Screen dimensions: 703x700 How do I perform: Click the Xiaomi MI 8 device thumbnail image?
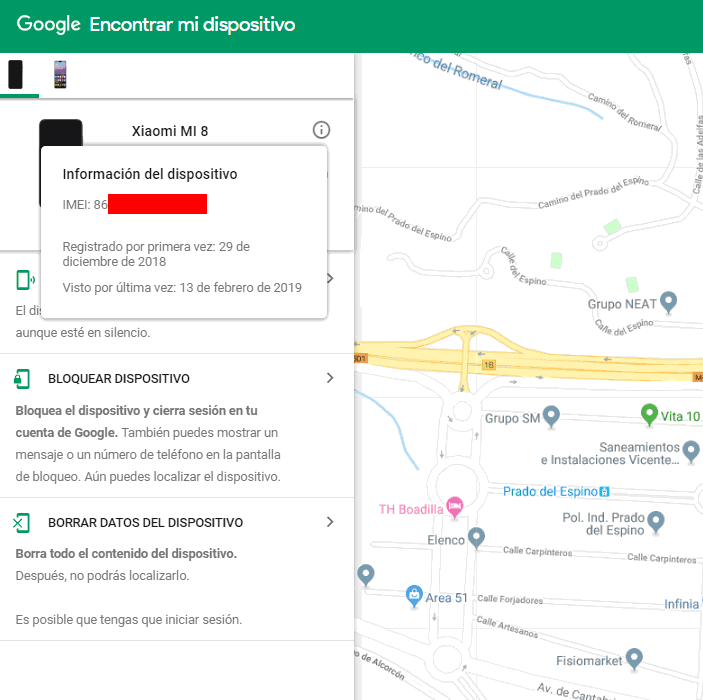click(61, 132)
